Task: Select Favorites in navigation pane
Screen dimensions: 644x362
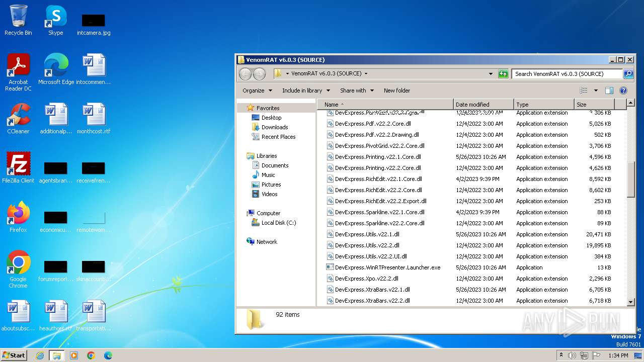Action: pos(268,108)
